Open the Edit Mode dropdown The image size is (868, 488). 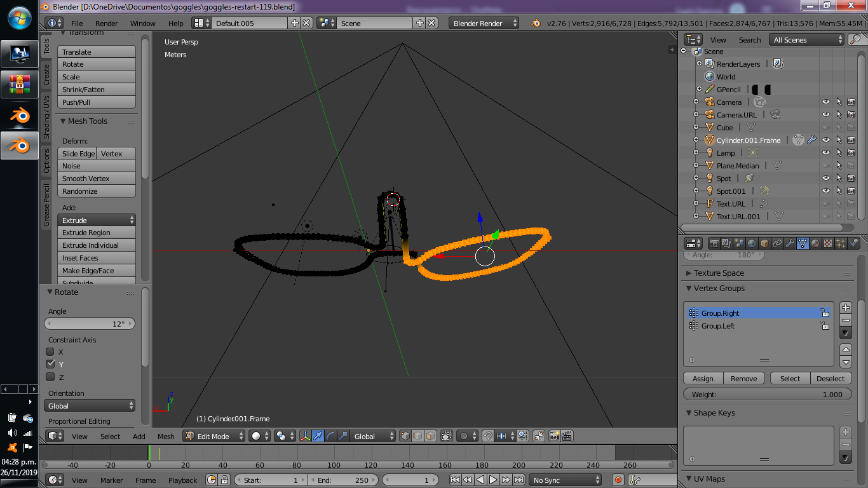coord(214,436)
